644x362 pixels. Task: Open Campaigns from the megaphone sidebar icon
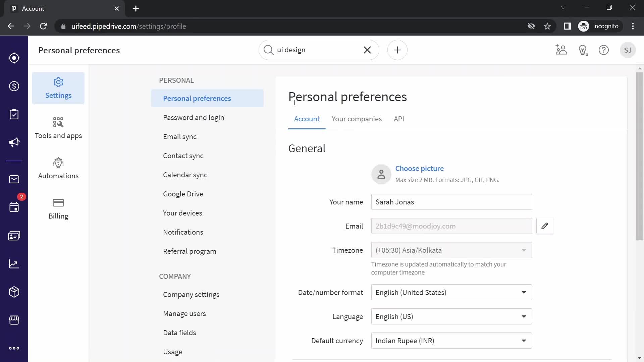[x=14, y=142]
